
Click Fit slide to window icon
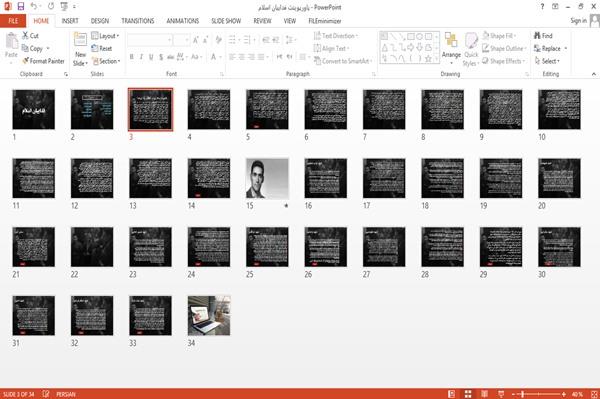coord(594,394)
